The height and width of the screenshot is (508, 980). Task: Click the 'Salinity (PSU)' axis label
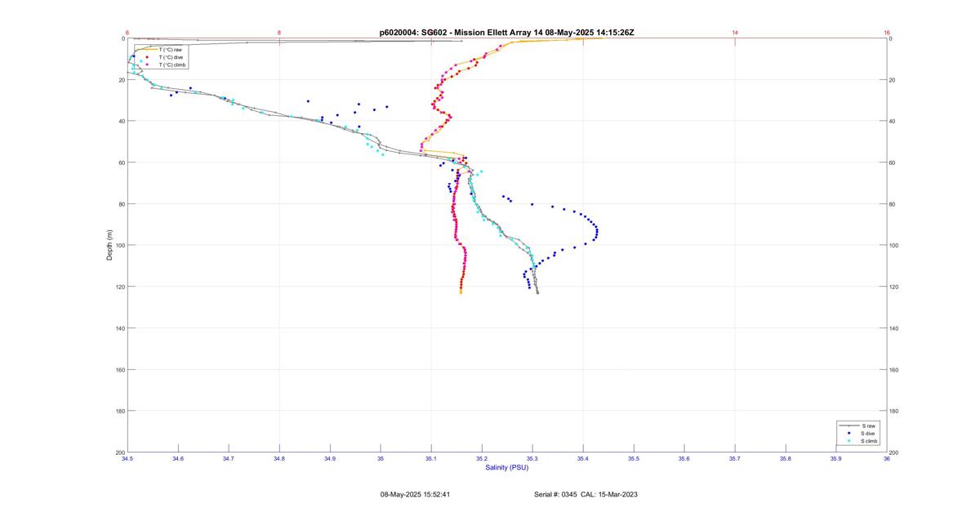pos(506,467)
